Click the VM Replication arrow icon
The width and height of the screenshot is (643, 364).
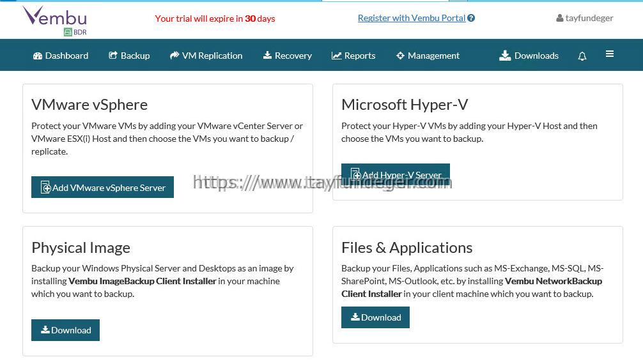[174, 56]
